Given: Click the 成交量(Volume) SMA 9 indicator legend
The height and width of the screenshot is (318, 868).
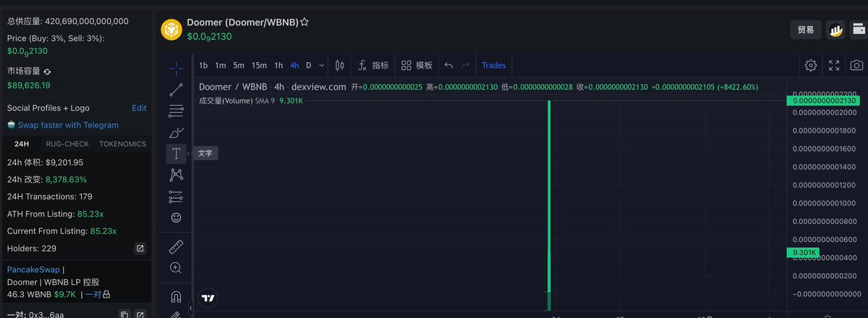Looking at the screenshot, I should (x=251, y=101).
